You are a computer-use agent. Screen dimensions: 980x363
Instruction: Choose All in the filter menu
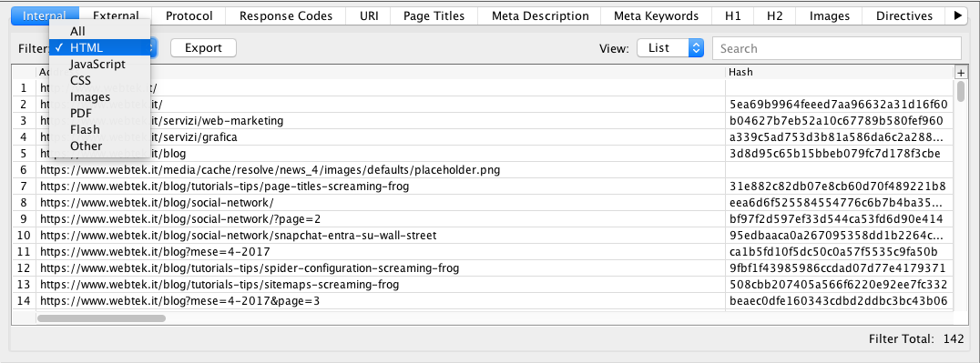click(100, 31)
